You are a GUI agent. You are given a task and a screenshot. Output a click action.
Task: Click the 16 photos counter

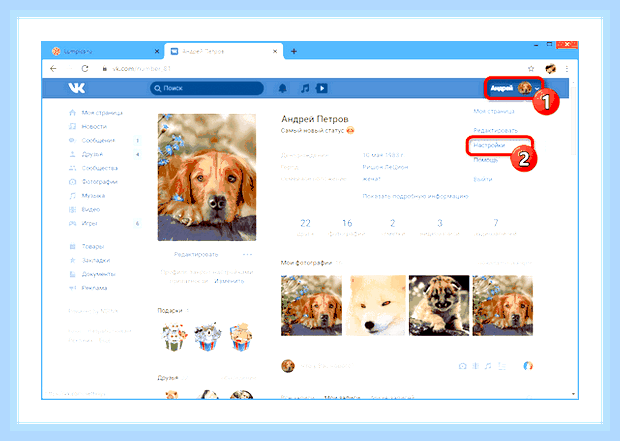coord(347,227)
